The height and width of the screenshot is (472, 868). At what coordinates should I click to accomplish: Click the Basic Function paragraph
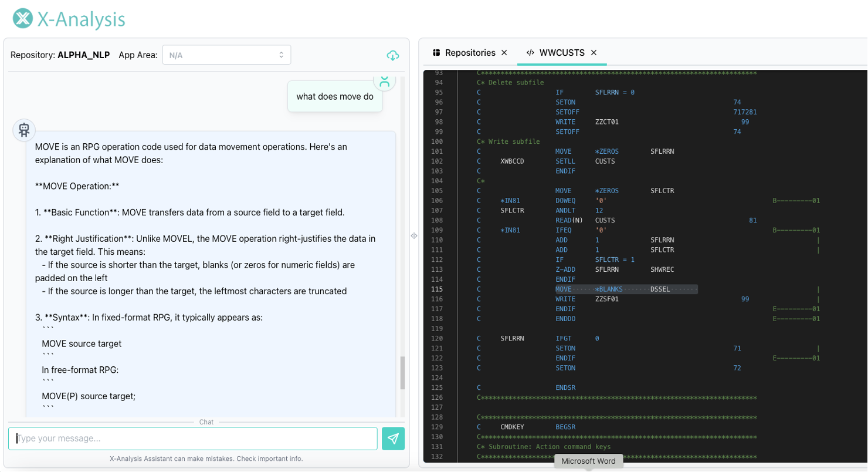190,213
